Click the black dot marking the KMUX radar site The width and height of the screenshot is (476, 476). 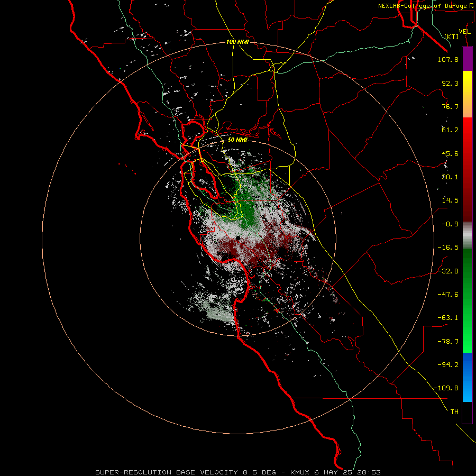[238, 238]
